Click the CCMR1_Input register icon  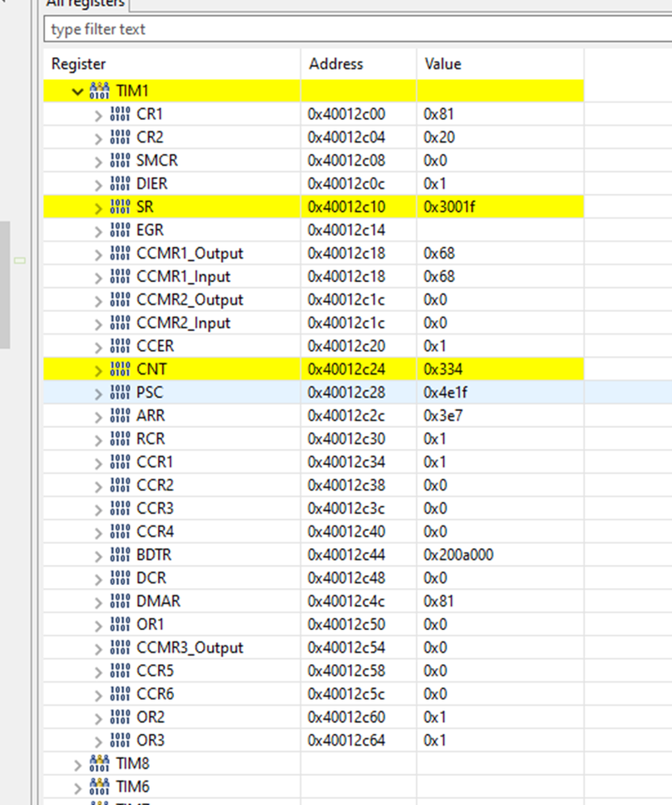pos(119,276)
